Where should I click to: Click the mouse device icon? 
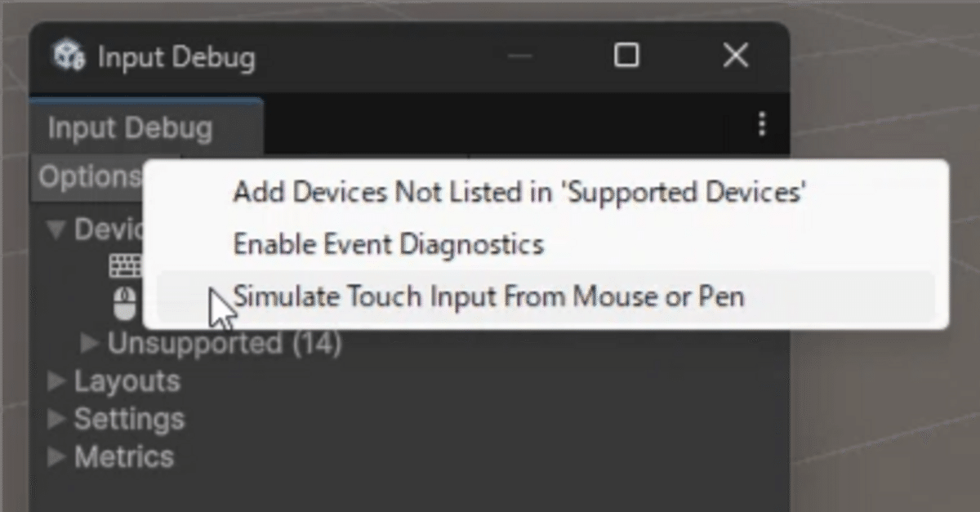point(124,304)
